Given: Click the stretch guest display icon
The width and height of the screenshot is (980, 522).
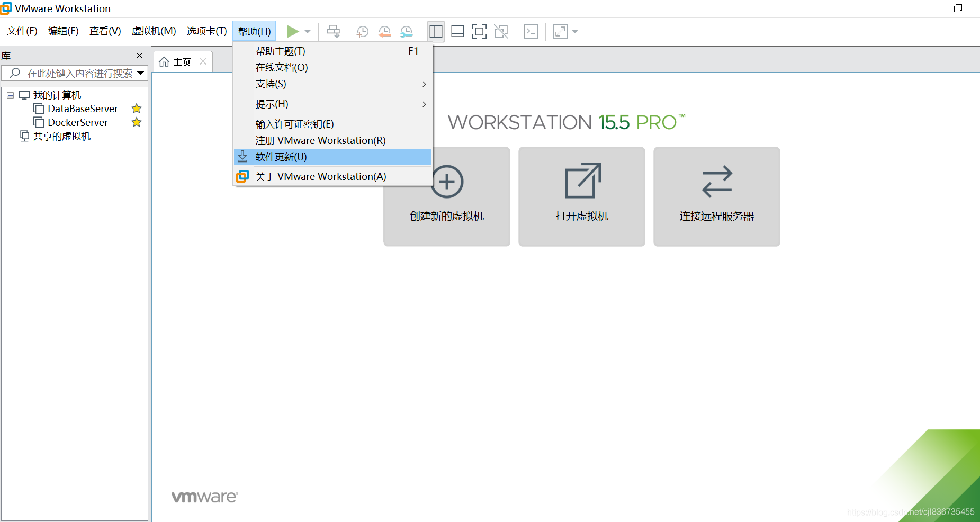Looking at the screenshot, I should [x=560, y=32].
